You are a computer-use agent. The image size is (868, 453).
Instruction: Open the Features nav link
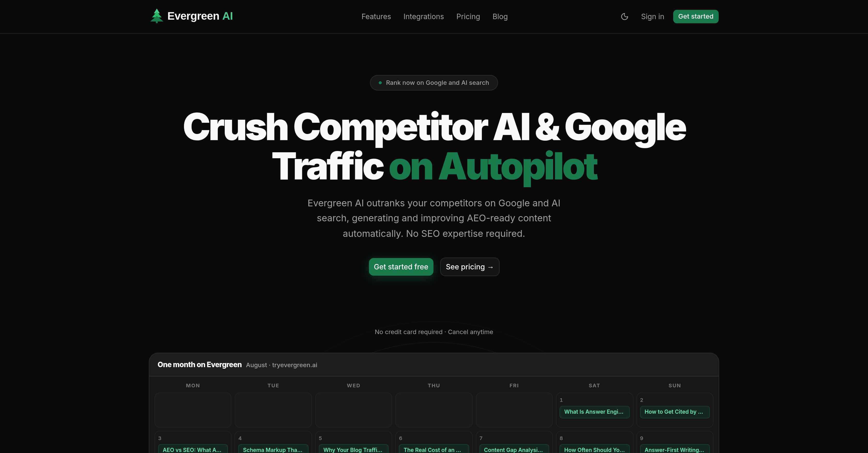[376, 17]
